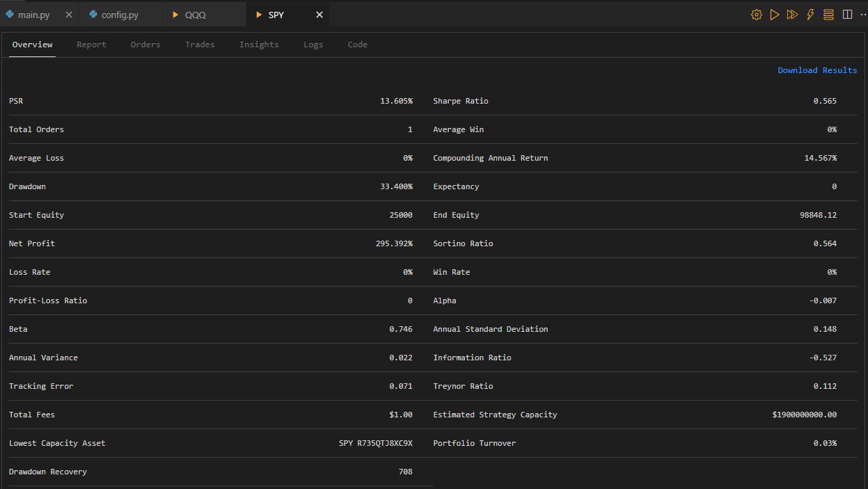Click the Alpha value -0.007

pyautogui.click(x=823, y=300)
